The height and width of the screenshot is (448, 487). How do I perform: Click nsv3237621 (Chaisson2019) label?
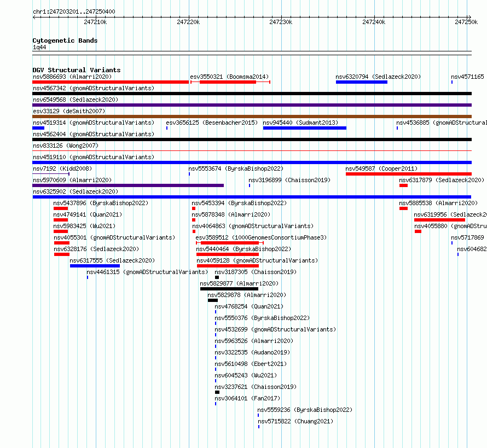pos(256,387)
